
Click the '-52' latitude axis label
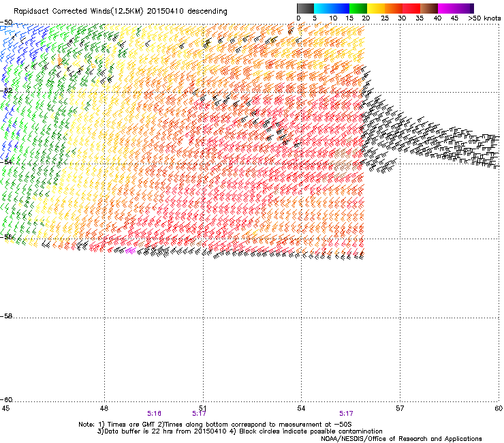(6, 91)
